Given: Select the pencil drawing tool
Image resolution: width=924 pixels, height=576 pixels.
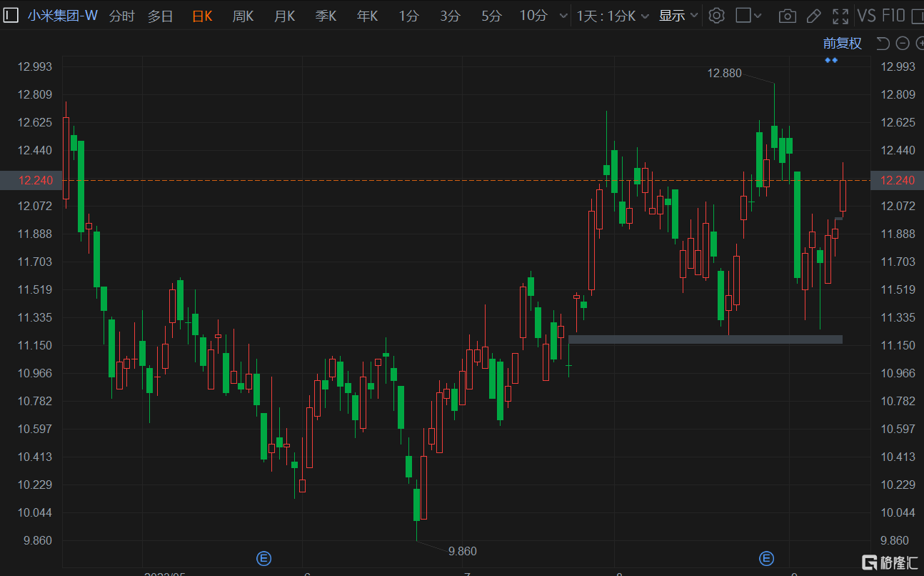Looking at the screenshot, I should [x=813, y=16].
